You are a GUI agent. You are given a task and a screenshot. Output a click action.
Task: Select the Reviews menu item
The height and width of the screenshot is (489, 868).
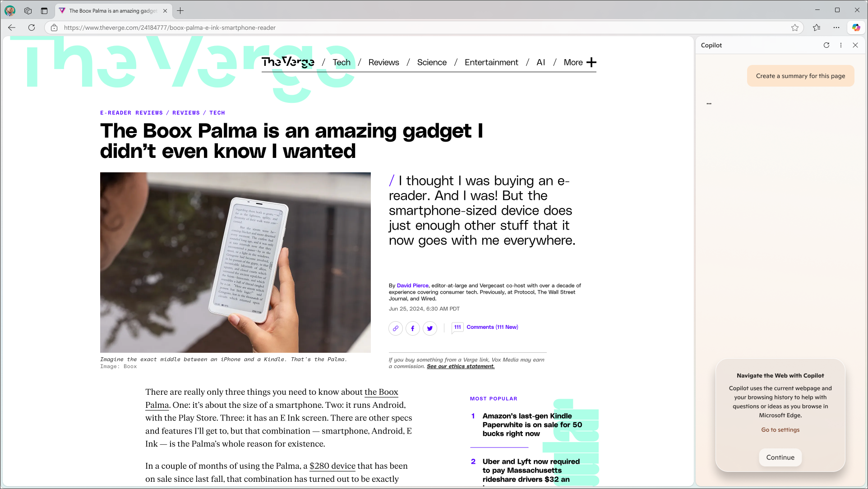tap(383, 62)
